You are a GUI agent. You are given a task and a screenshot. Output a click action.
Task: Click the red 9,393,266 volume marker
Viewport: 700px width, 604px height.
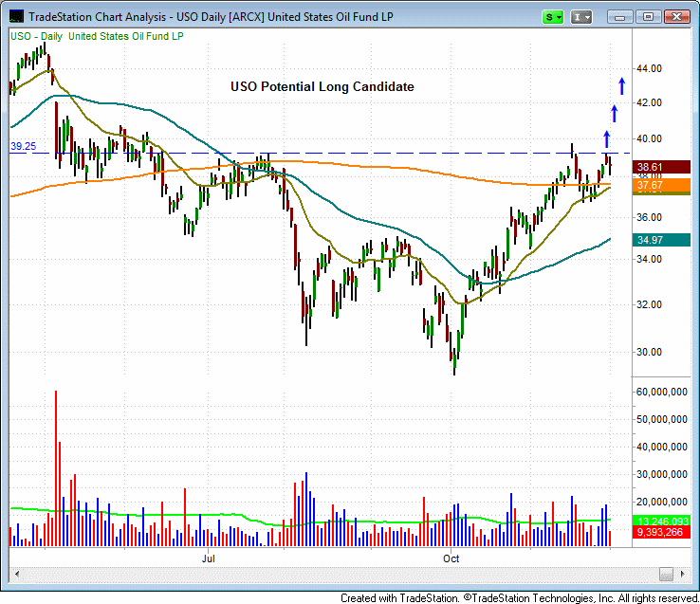coord(662,532)
